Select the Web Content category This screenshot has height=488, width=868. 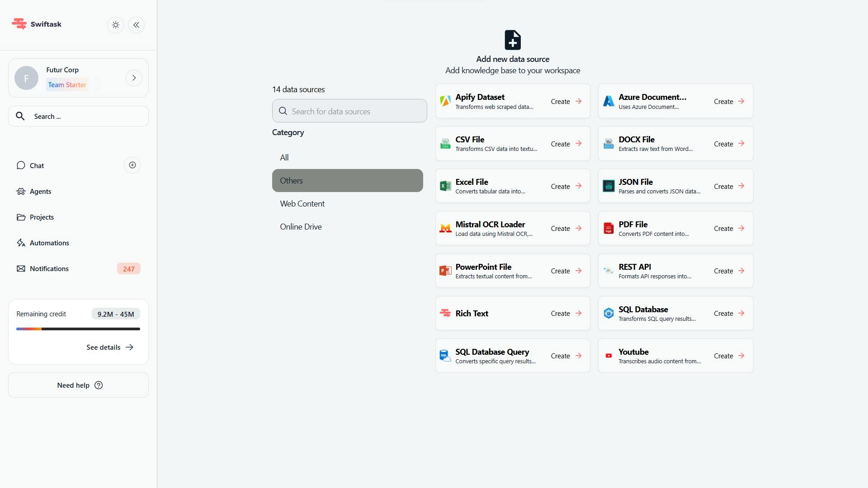pos(302,204)
